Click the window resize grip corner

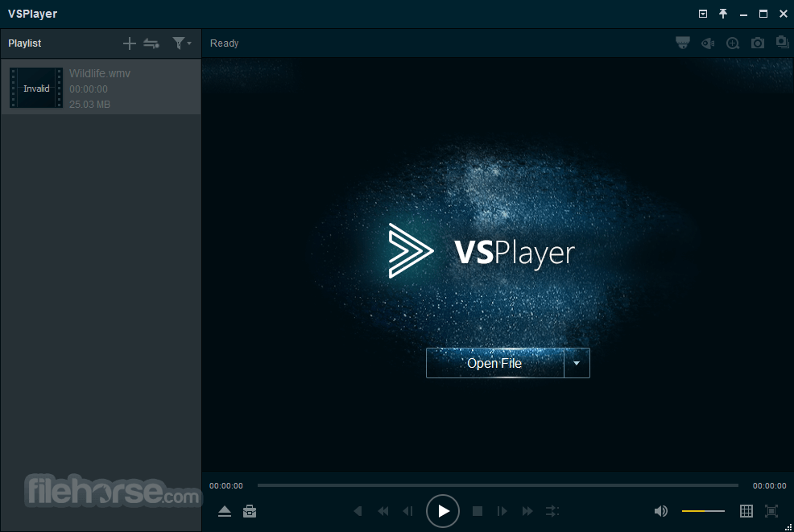click(788, 527)
